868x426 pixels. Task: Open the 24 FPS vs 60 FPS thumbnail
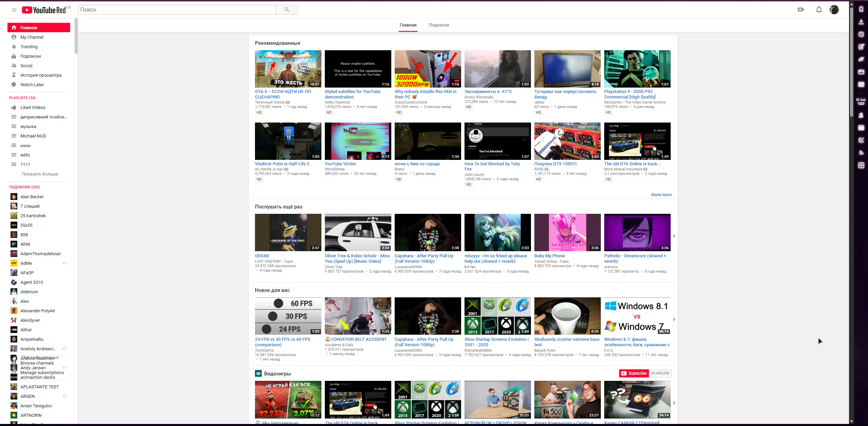click(288, 316)
